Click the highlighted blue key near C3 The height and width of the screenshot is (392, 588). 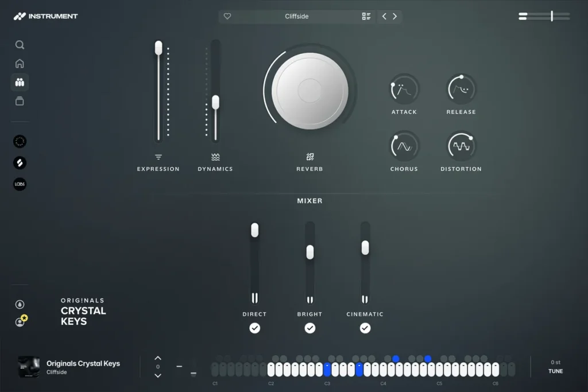(x=327, y=370)
